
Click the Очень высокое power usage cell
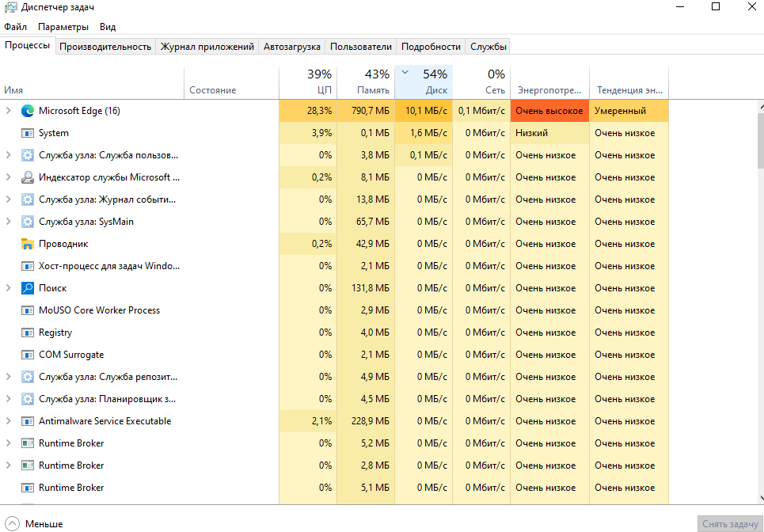click(549, 111)
